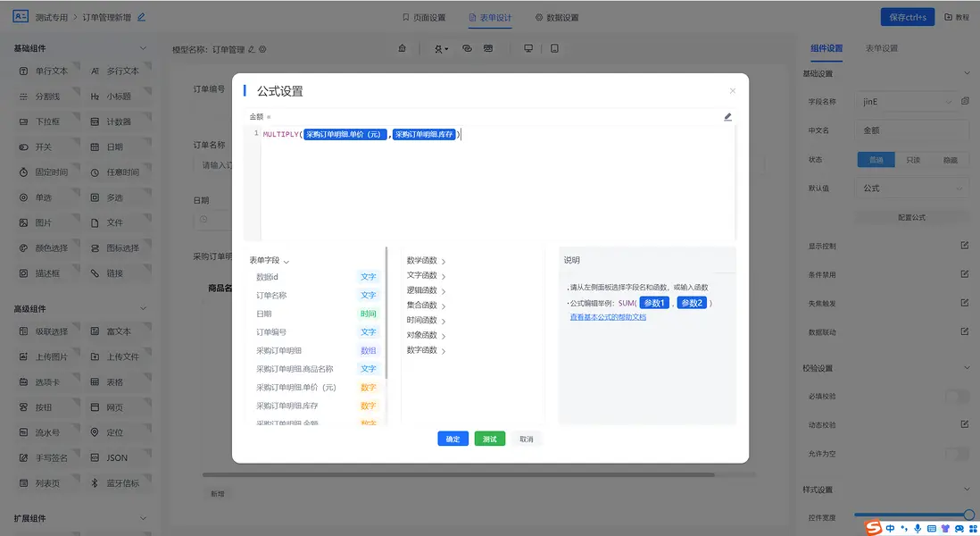
Task: Click the 取消 button
Action: [527, 439]
